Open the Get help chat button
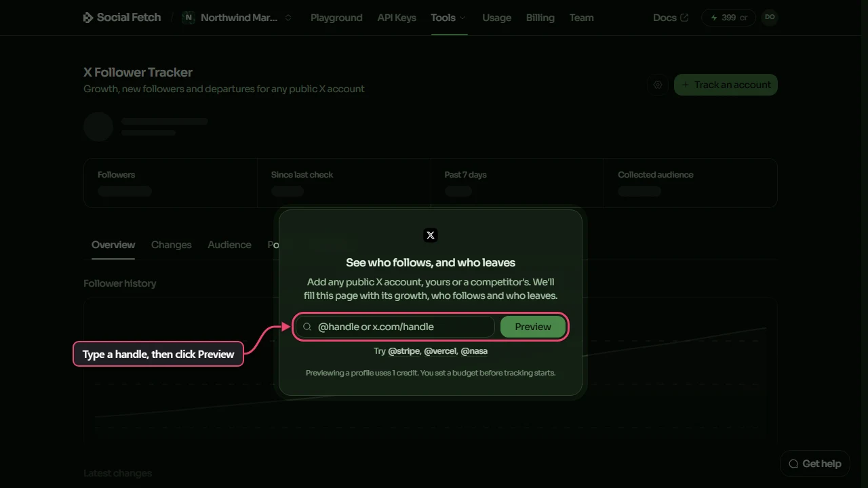This screenshot has height=488, width=868. click(x=815, y=464)
